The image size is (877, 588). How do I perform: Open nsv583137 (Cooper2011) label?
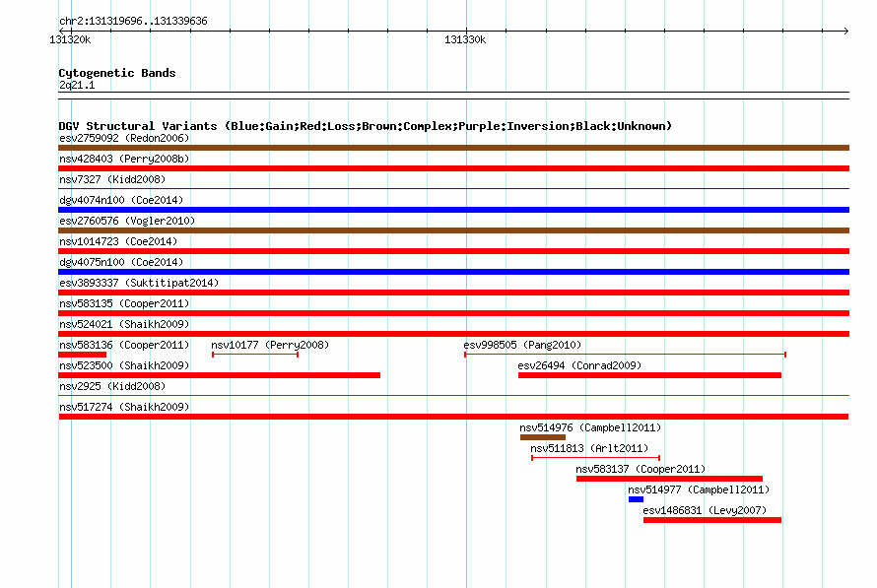pos(641,469)
